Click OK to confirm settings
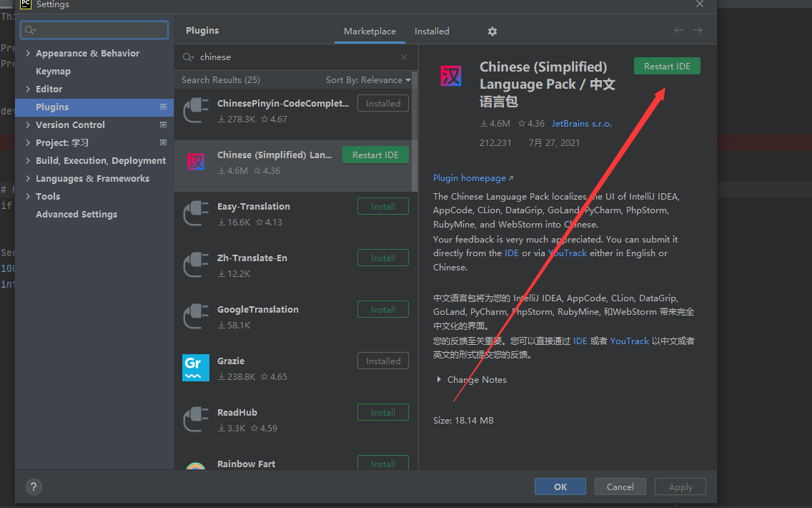 [x=560, y=487]
